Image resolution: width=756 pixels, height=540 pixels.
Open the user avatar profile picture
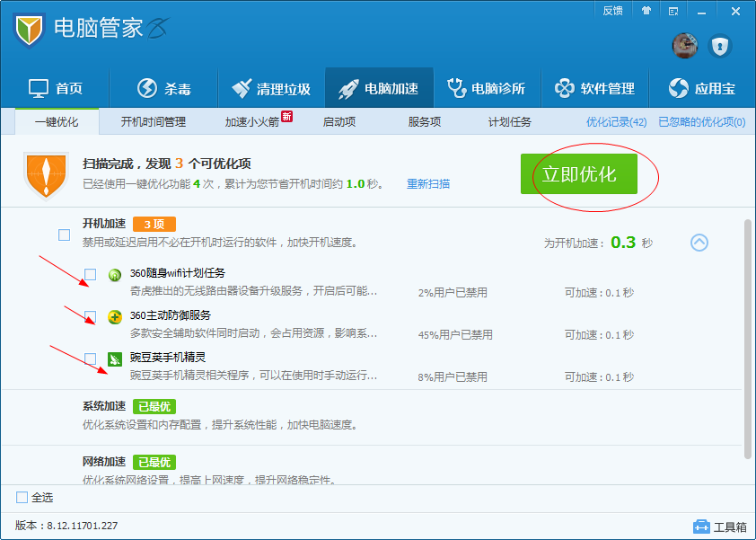[x=685, y=46]
